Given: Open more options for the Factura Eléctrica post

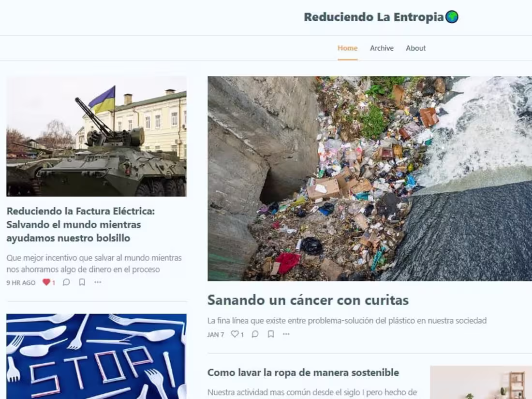Looking at the screenshot, I should pyautogui.click(x=98, y=283).
